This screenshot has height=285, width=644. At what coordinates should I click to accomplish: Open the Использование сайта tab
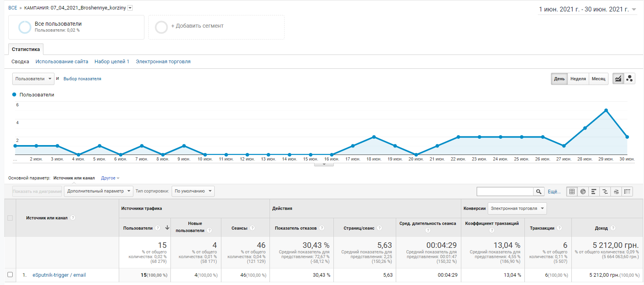tap(62, 62)
